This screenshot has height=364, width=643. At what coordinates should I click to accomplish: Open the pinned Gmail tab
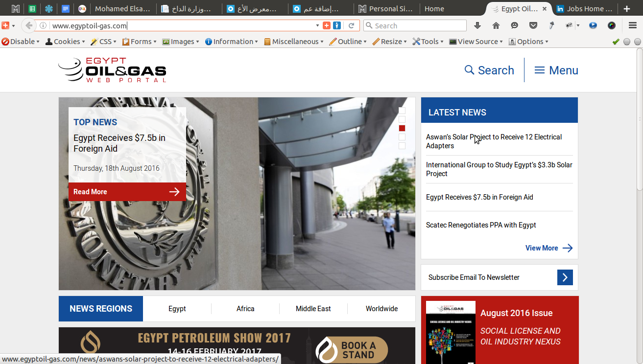pyautogui.click(x=16, y=9)
